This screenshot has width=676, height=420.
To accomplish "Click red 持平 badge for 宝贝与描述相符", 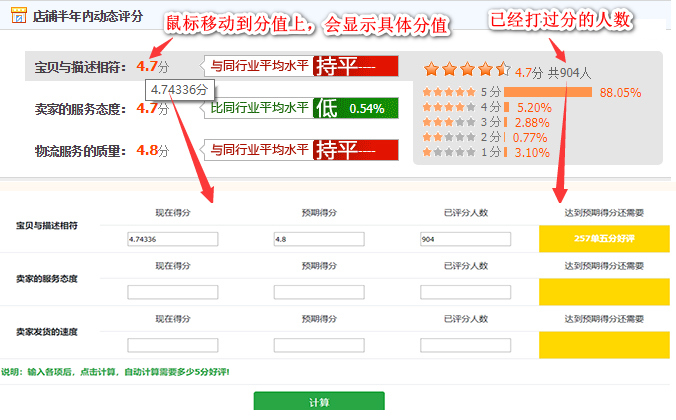I will 355,67.
